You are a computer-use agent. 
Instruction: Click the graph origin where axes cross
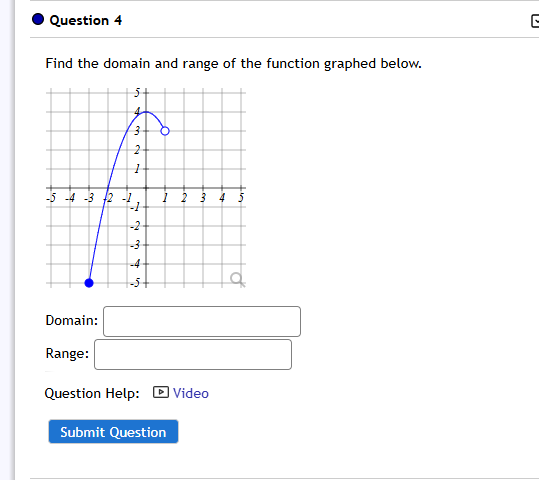pyautogui.click(x=146, y=188)
